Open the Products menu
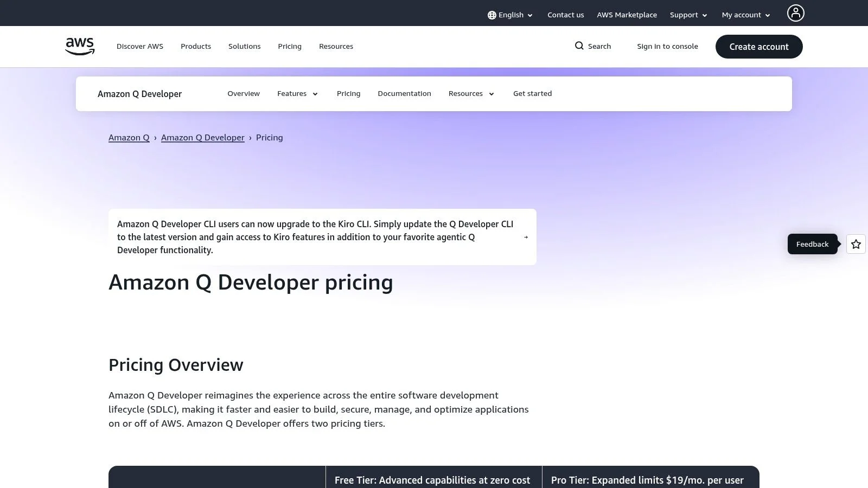Screen dimensions: 868x488 [196, 47]
